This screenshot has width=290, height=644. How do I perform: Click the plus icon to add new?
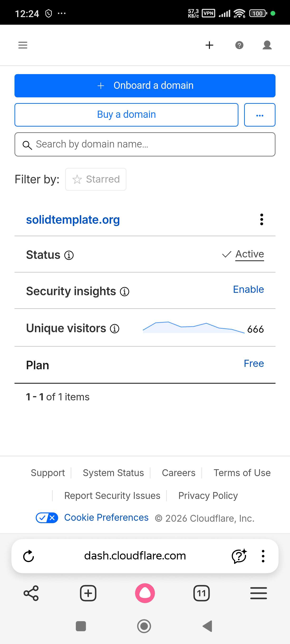pos(209,45)
